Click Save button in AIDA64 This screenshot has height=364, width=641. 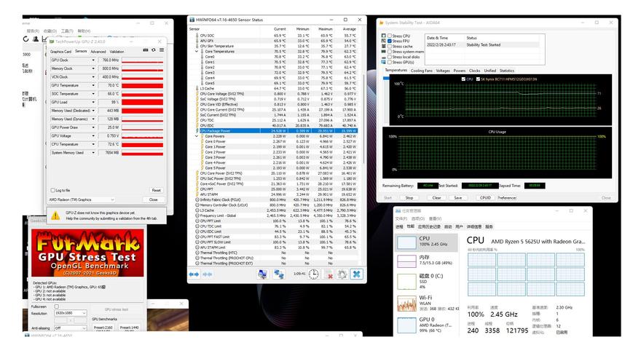point(458,198)
